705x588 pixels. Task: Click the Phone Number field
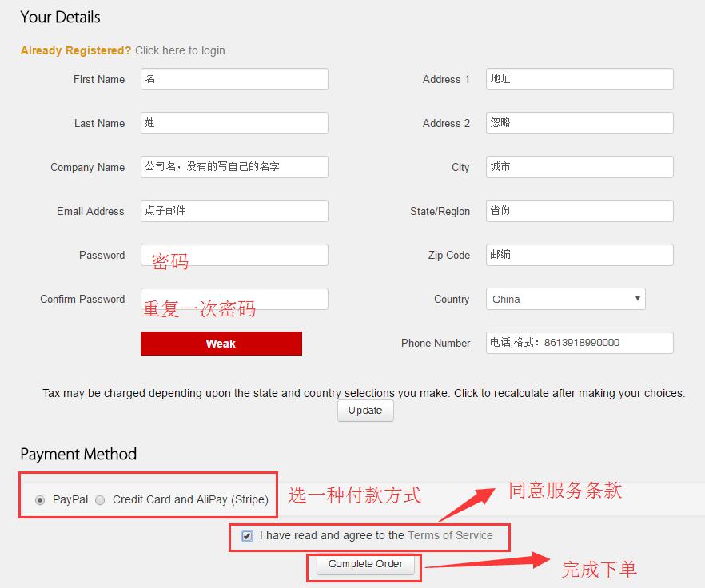click(580, 343)
